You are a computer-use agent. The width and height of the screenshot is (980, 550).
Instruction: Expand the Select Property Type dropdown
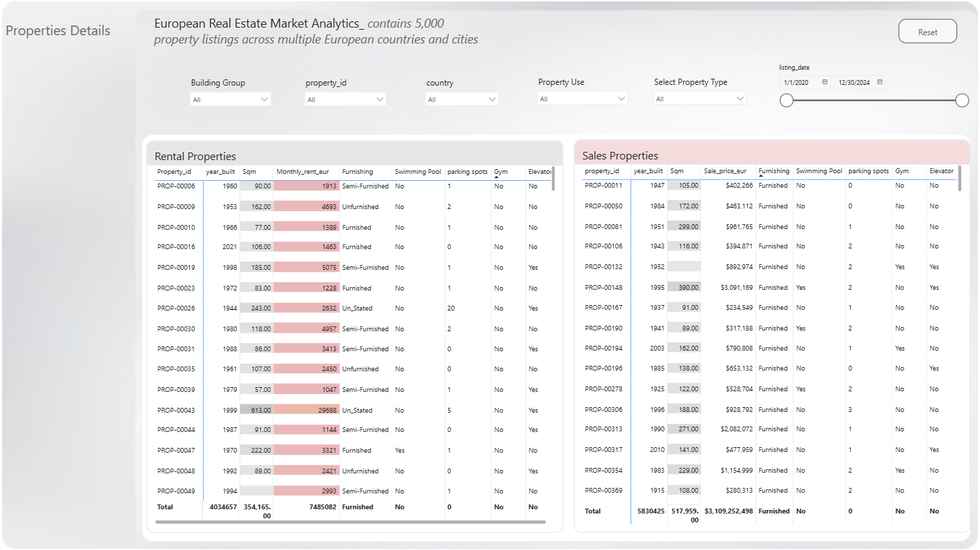click(700, 99)
